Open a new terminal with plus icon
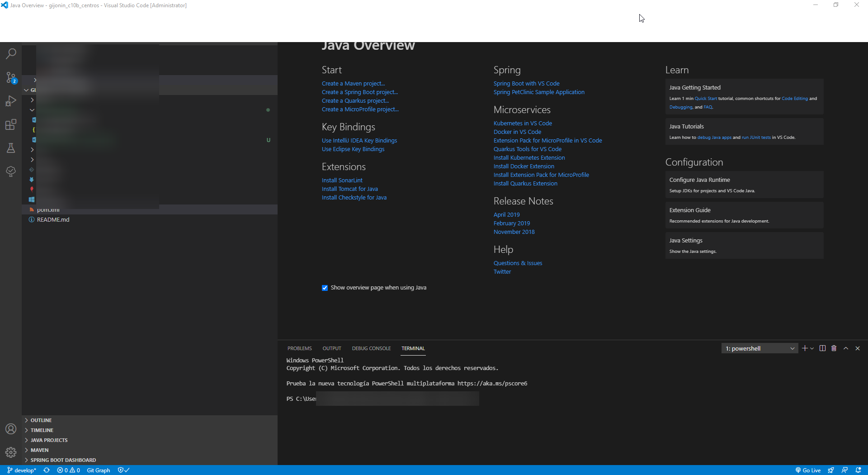The width and height of the screenshot is (868, 475). (x=804, y=348)
